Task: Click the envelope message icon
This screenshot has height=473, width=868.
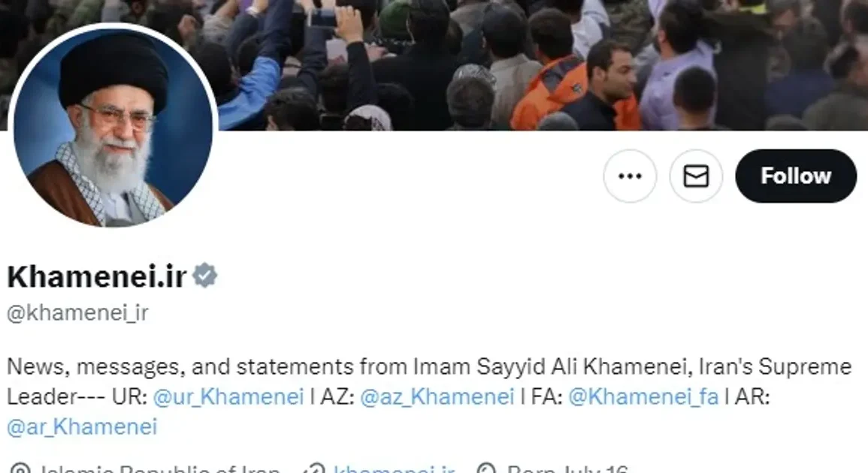Action: 696,176
